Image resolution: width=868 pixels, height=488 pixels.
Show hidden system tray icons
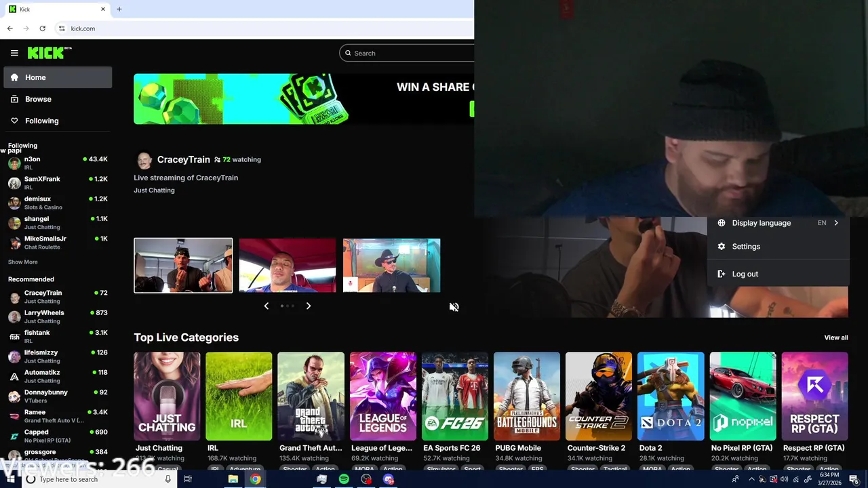[751, 479]
